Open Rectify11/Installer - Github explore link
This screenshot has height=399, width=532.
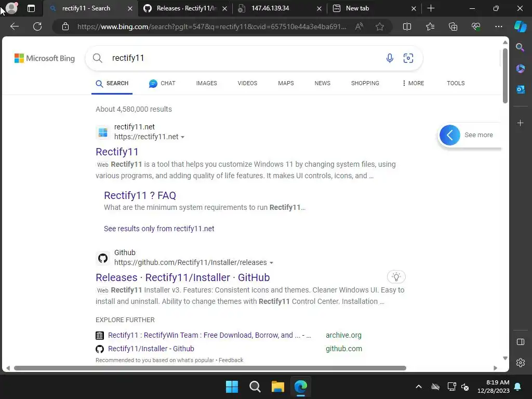click(x=151, y=349)
